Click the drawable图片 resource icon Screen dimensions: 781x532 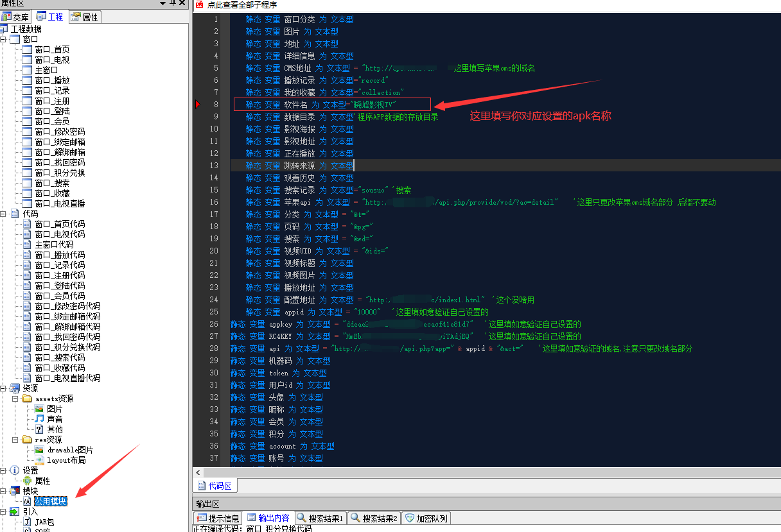tap(39, 450)
